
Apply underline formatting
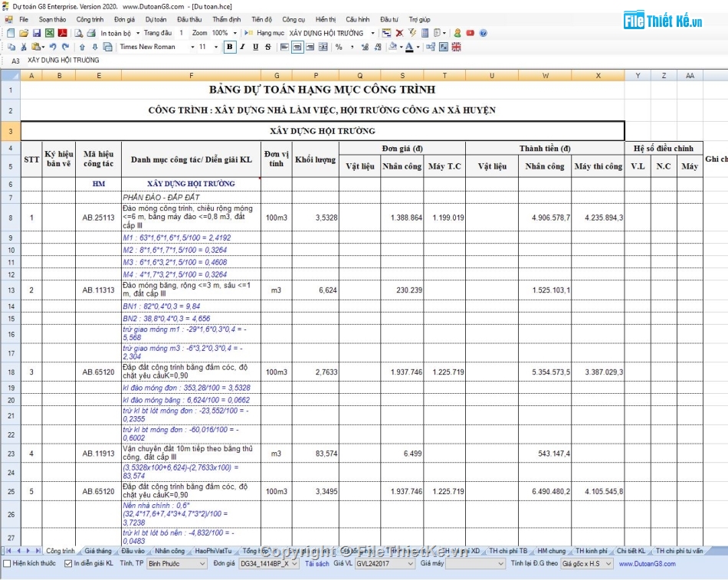(x=255, y=47)
